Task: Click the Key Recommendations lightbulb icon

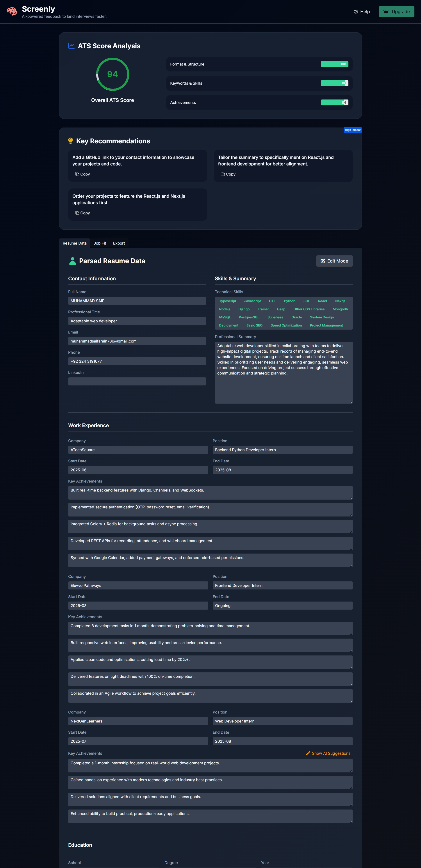Action: [x=70, y=141]
